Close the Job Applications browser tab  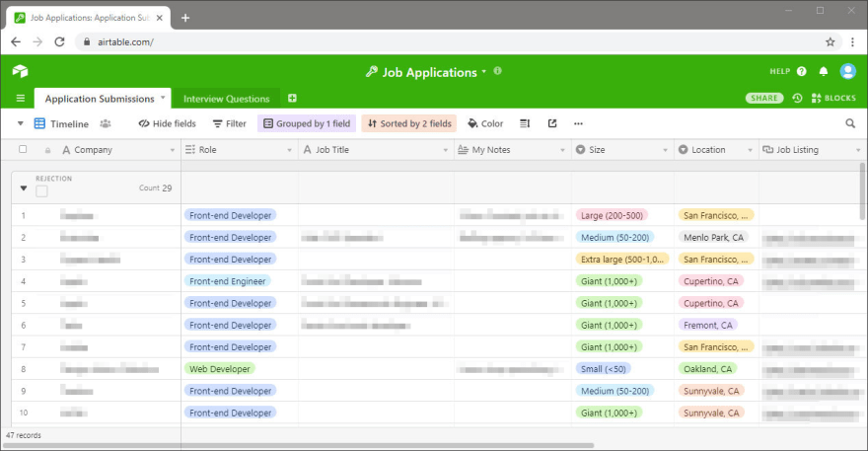coord(160,18)
